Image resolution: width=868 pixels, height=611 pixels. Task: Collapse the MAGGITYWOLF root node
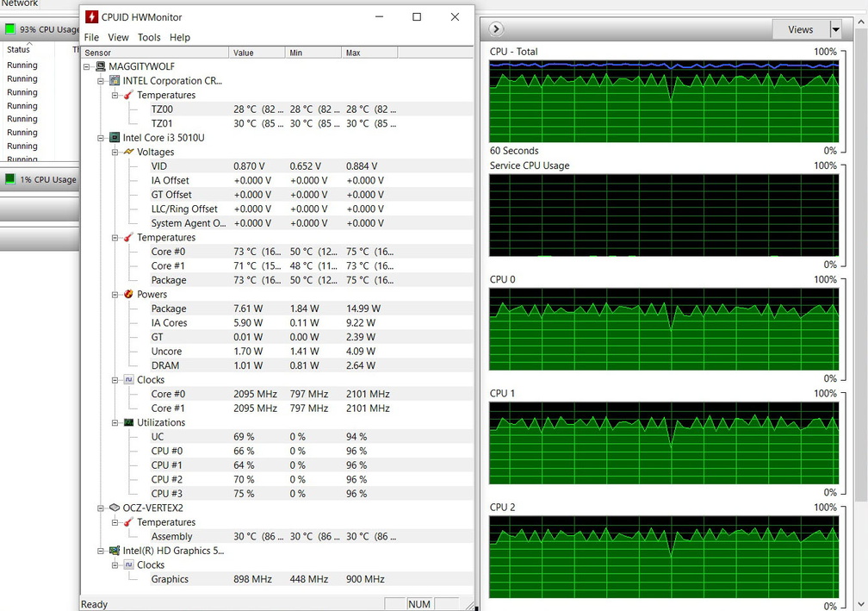(86, 66)
